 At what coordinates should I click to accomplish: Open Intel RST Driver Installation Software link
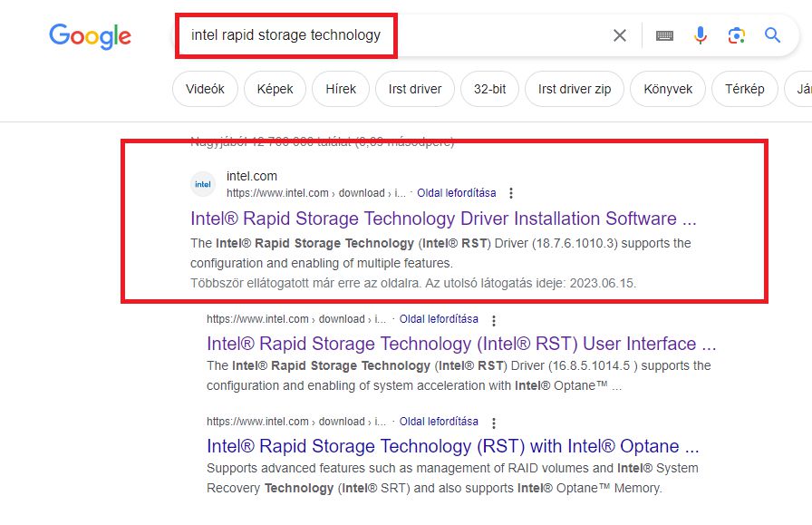[x=443, y=219]
